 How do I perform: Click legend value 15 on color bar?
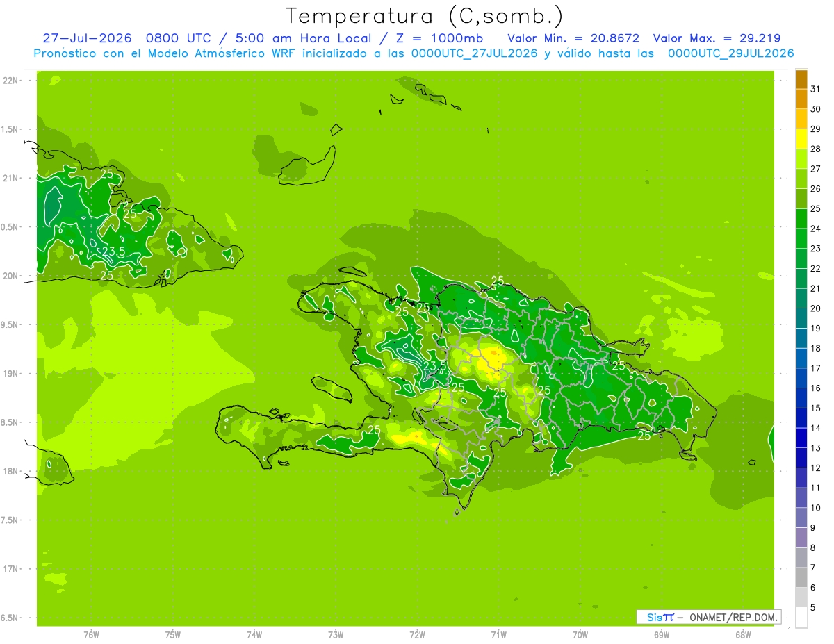(x=815, y=408)
